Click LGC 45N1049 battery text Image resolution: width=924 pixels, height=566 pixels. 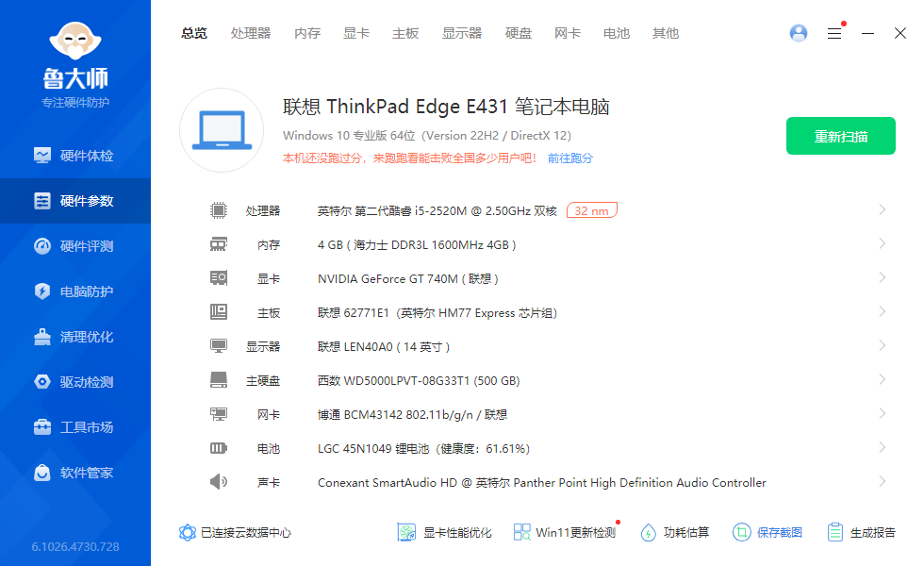(x=423, y=449)
